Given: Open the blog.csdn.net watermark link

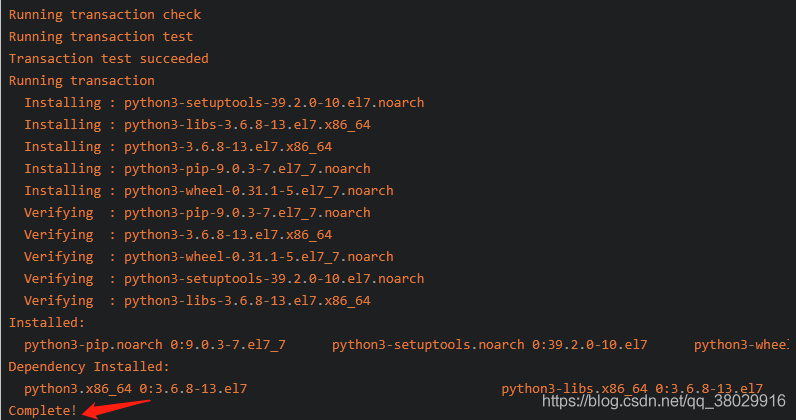Looking at the screenshot, I should point(664,401).
